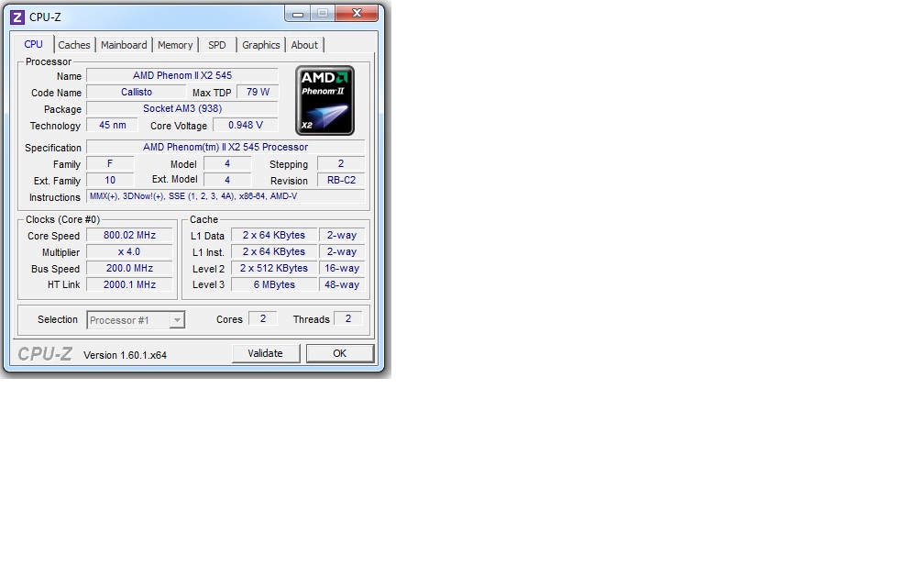Select the SPD tab
The image size is (924, 578).
(x=217, y=45)
